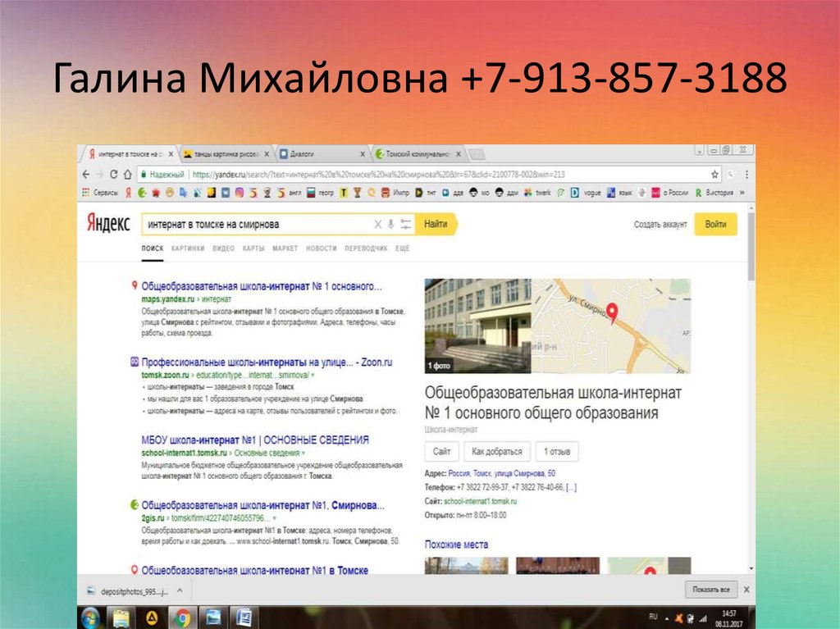Open advanced search settings icon beside Найти

tap(405, 224)
